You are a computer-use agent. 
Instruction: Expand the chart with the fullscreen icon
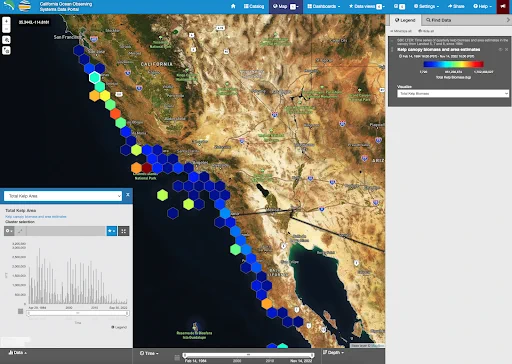[x=124, y=231]
